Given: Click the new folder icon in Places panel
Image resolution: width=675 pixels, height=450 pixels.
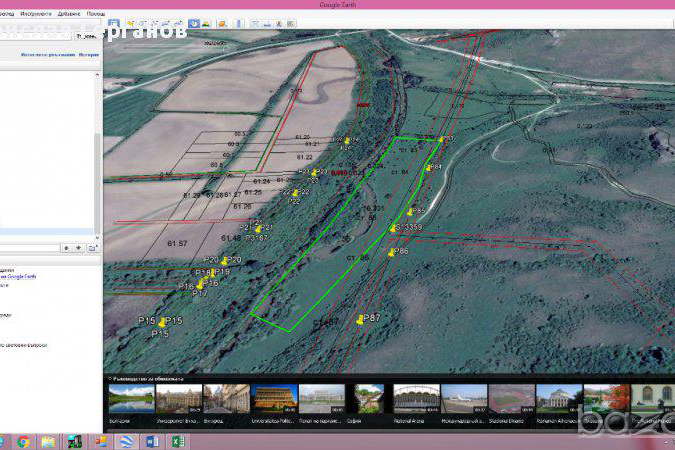Looking at the screenshot, I should click(x=92, y=248).
